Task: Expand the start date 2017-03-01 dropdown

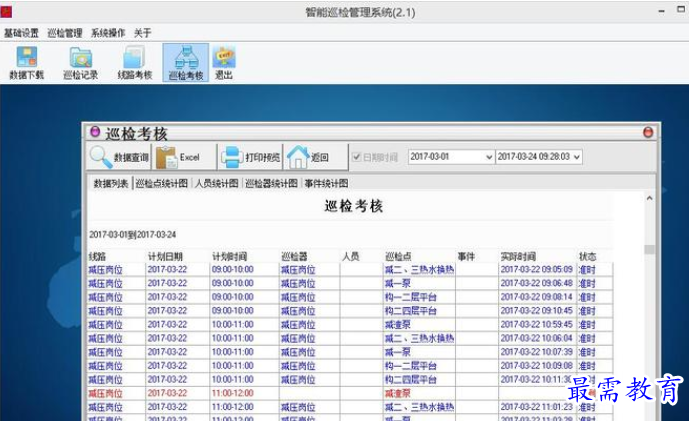Action: (x=487, y=157)
